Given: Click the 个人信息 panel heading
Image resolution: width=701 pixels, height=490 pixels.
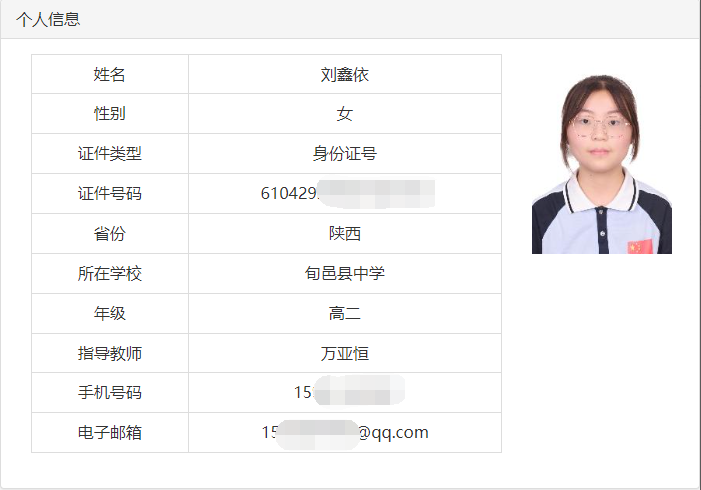Looking at the screenshot, I should coord(48,19).
